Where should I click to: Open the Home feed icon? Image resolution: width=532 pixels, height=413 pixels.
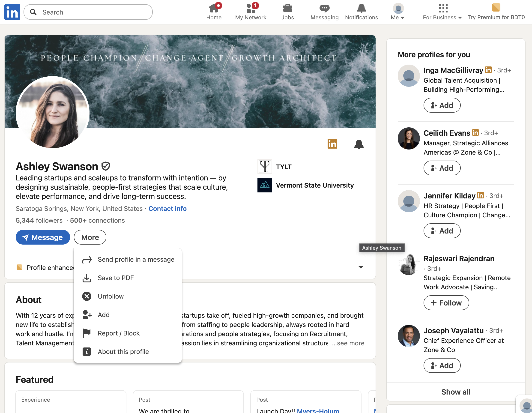(x=214, y=8)
